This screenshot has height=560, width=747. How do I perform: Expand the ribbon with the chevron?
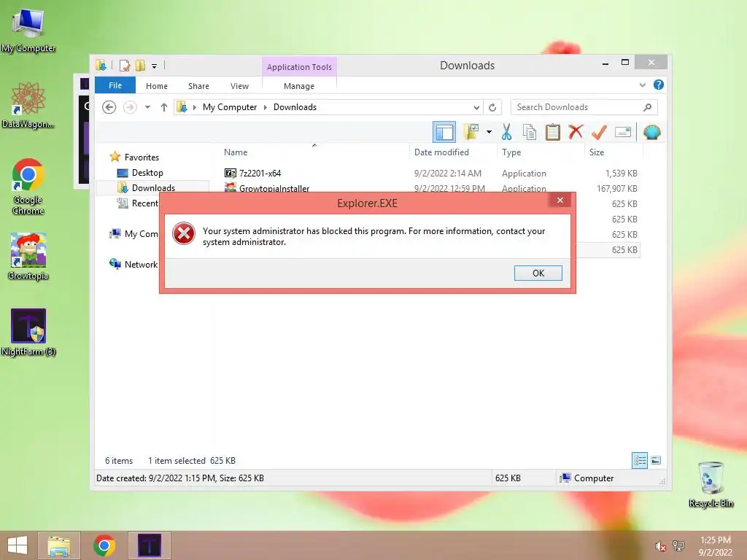pyautogui.click(x=642, y=85)
